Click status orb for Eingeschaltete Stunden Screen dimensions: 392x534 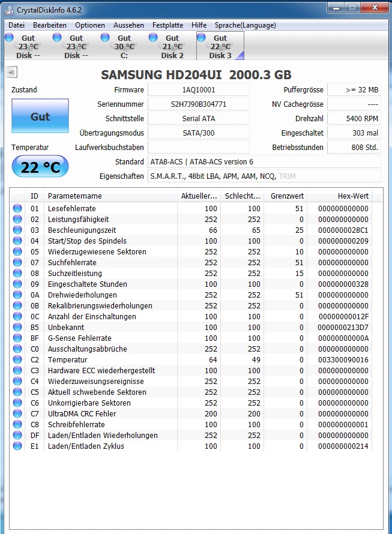pyautogui.click(x=17, y=284)
